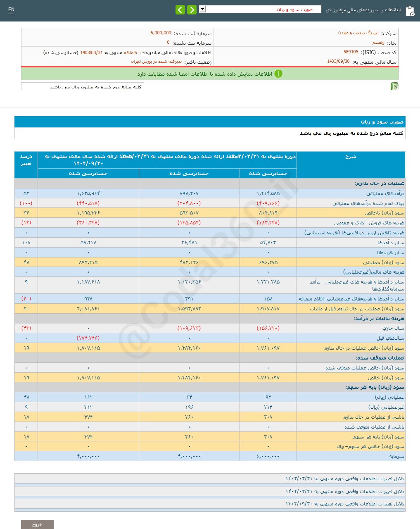The image size is (420, 529).
Task: Expand reasons for changes ending 1403/03/31
Action: click(x=344, y=479)
